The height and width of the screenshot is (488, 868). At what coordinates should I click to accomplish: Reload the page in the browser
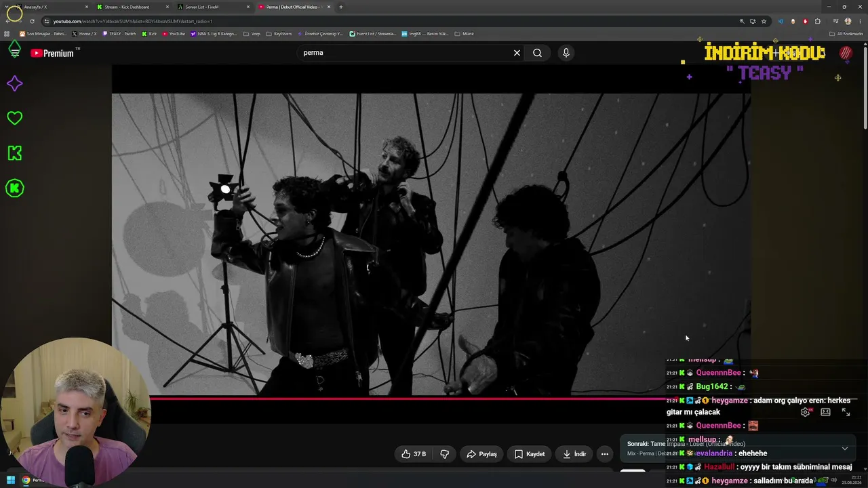pos(32,21)
